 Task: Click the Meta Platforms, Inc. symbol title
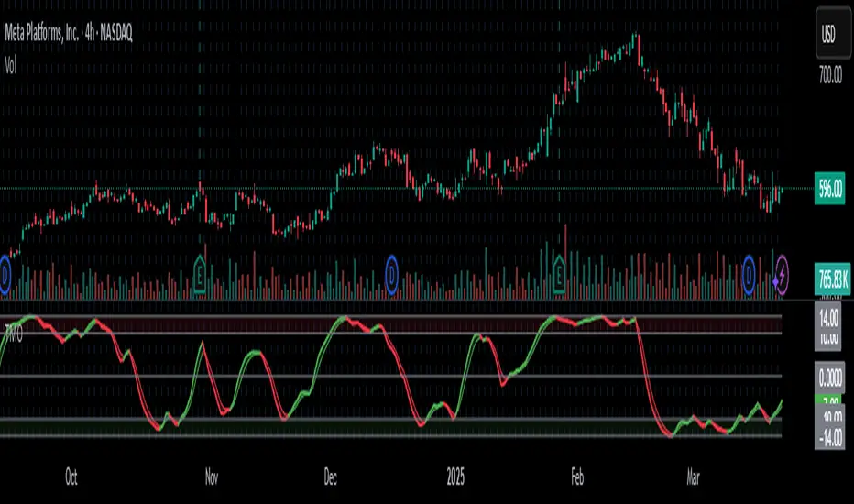click(x=69, y=33)
